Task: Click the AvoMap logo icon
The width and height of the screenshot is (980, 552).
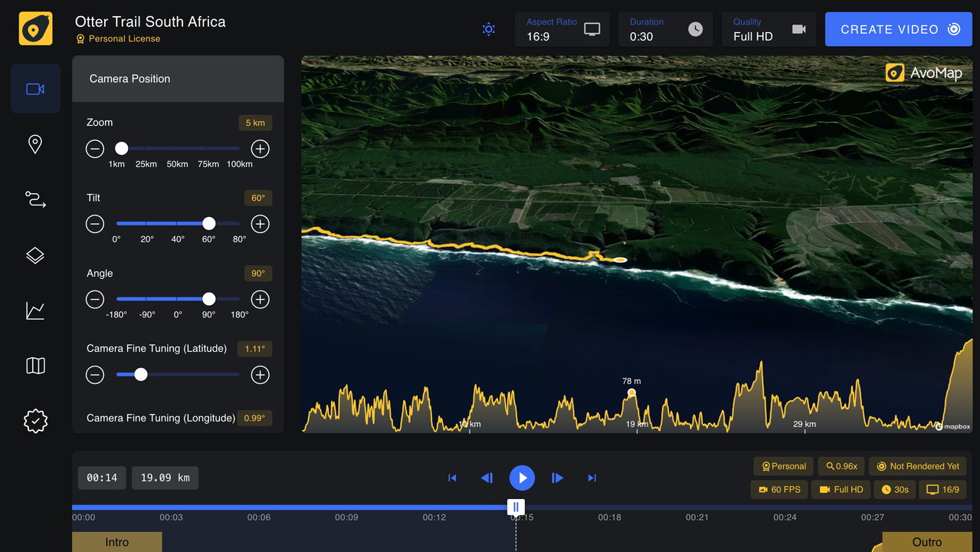Action: [x=35, y=28]
